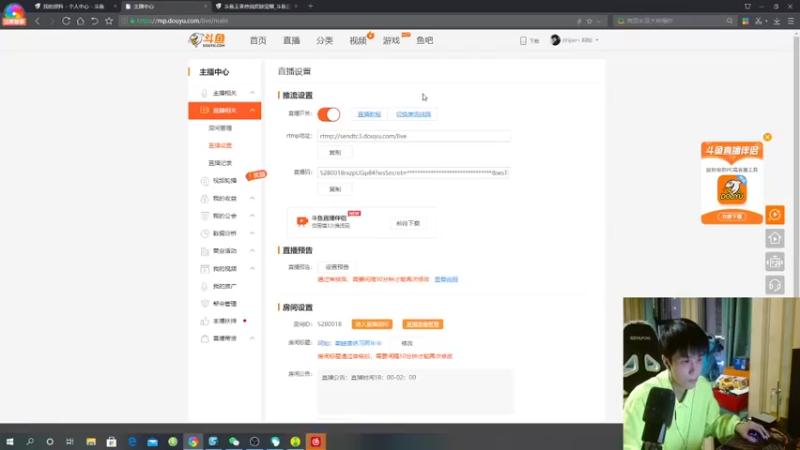Viewport: 800px width, 450px height.
Task: Click the room announcement text area
Action: pyautogui.click(x=415, y=391)
